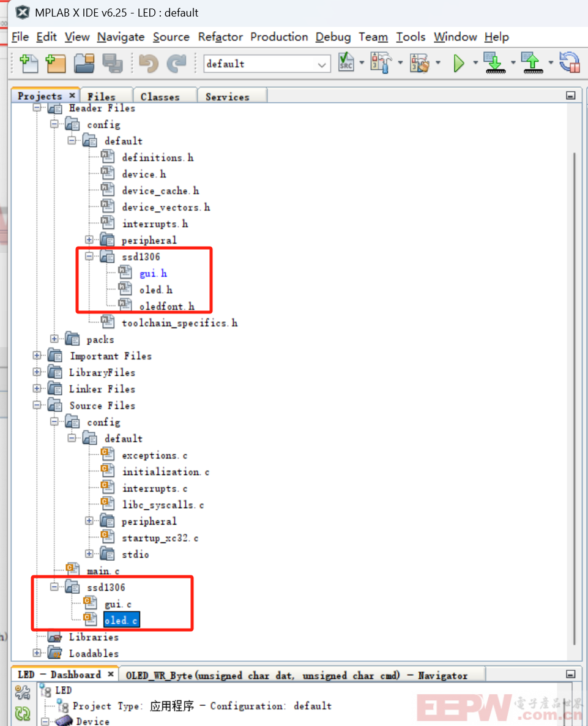Minimize the Dashboard panel group
This screenshot has width=588, height=726.
(x=571, y=674)
